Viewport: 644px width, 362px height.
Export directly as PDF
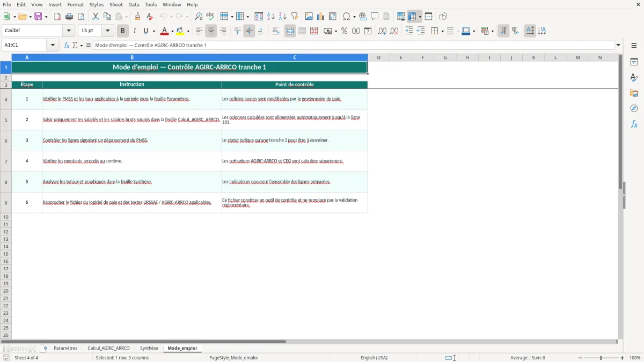(x=57, y=17)
